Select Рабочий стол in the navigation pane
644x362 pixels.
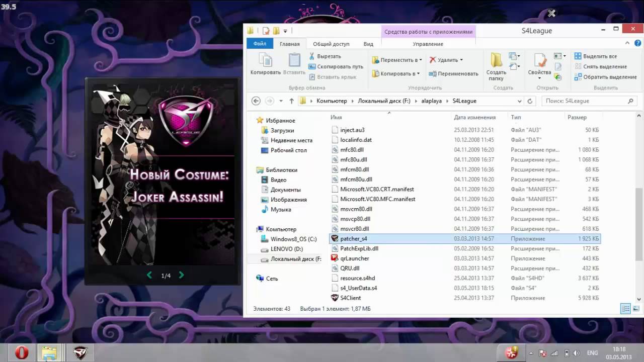pos(288,150)
